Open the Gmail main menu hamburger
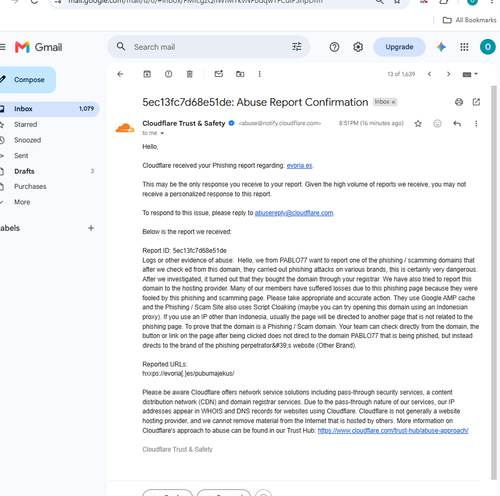Screen dimensions: 500x496 tap(2, 47)
